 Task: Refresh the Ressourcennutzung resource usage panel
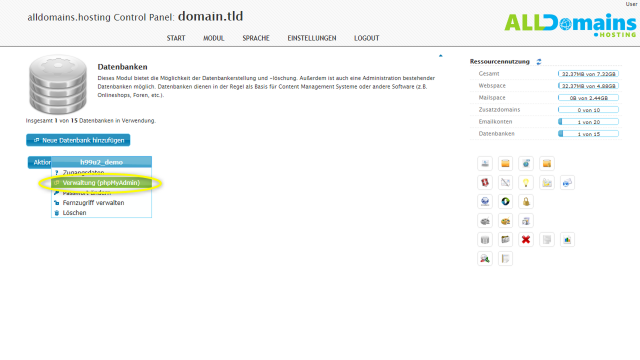pos(539,62)
